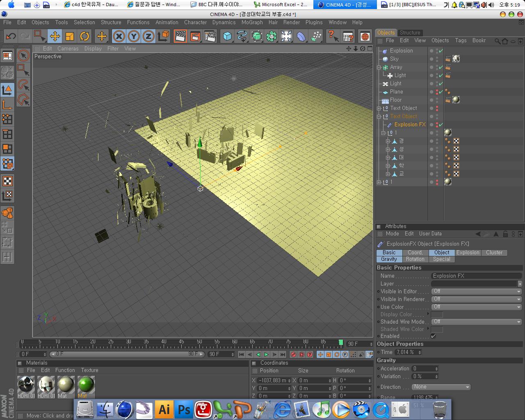This screenshot has width=525, height=420.
Task: Click the Render active view clapperboard icon
Action: pyautogui.click(x=180, y=36)
